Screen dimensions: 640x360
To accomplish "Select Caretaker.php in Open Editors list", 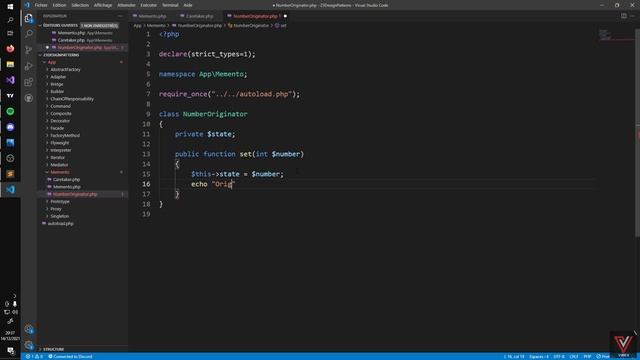I will click(x=71, y=40).
